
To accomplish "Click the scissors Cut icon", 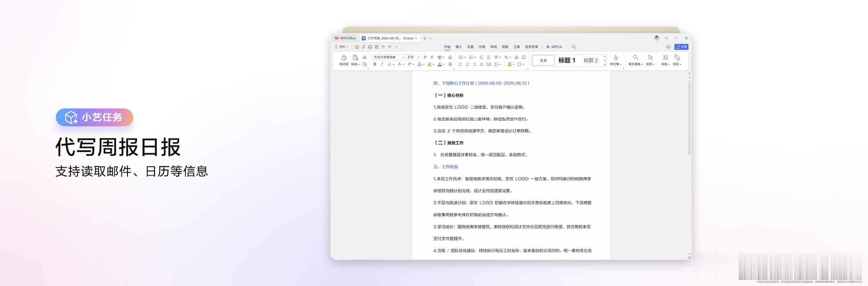I will point(365,57).
